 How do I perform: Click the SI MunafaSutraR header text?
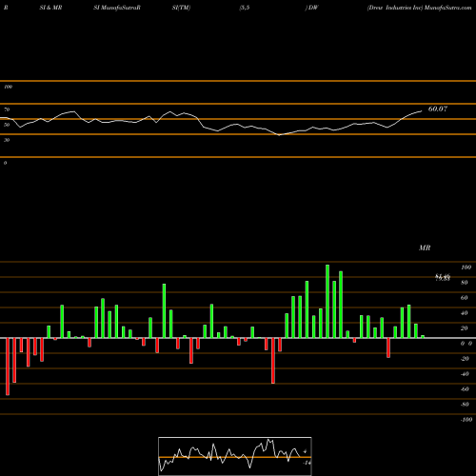click(x=117, y=8)
